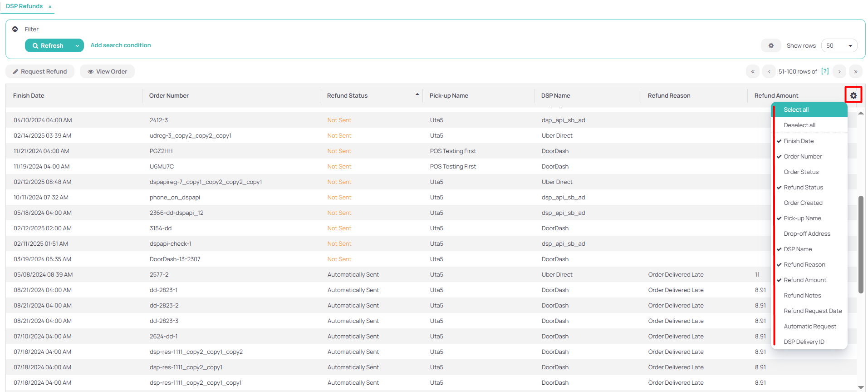Click the scrollbar up arrow

[861, 113]
